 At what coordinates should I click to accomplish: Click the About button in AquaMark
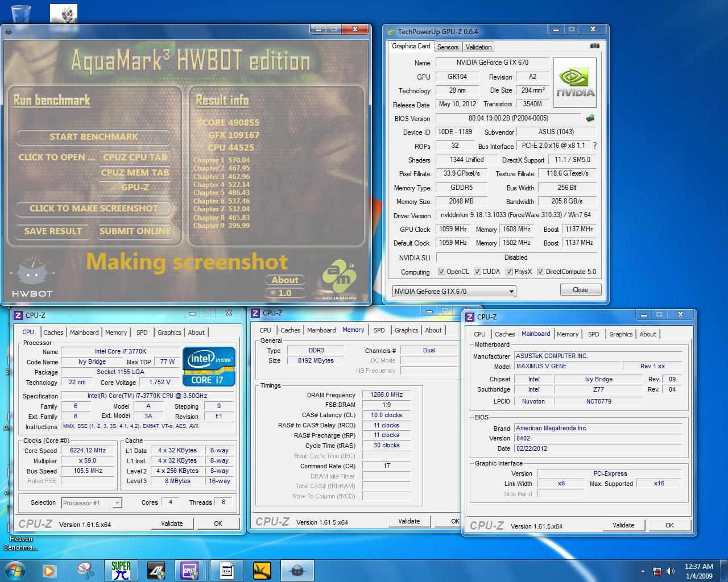(x=285, y=280)
